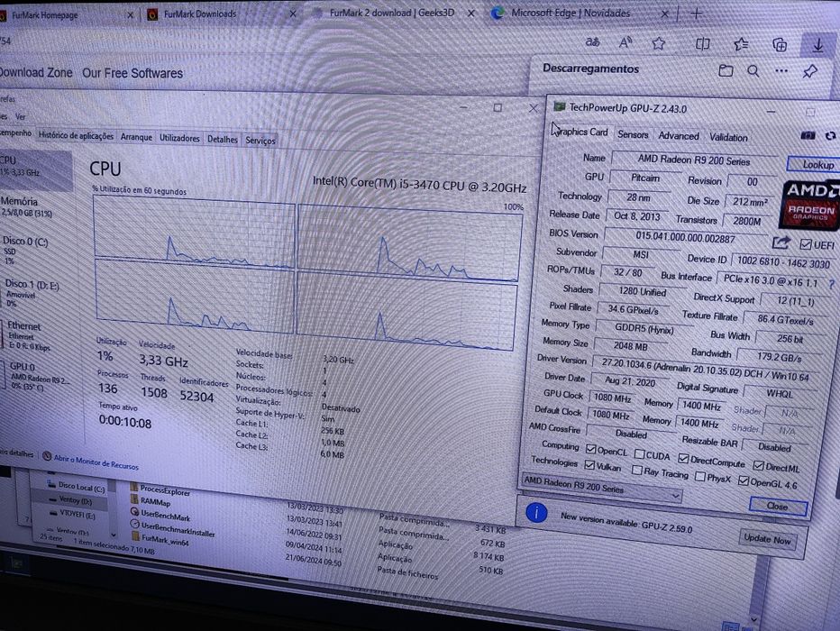Click the GPU-Z title bar app icon

(560, 106)
